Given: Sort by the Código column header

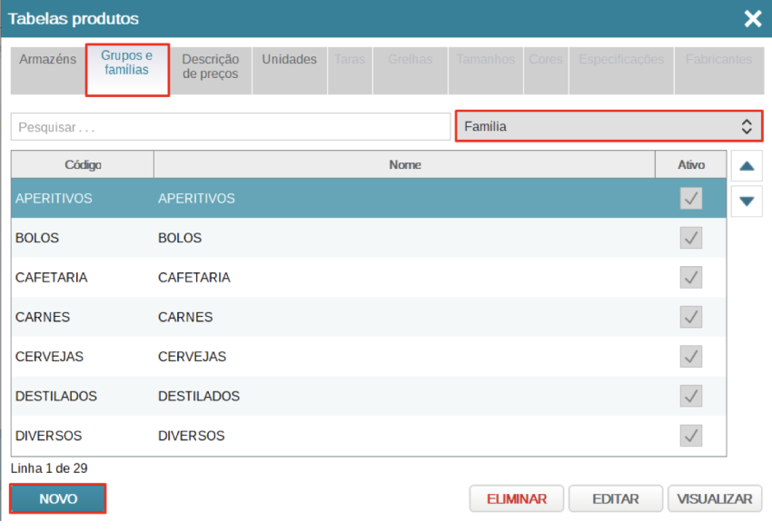Looking at the screenshot, I should pyautogui.click(x=83, y=165).
